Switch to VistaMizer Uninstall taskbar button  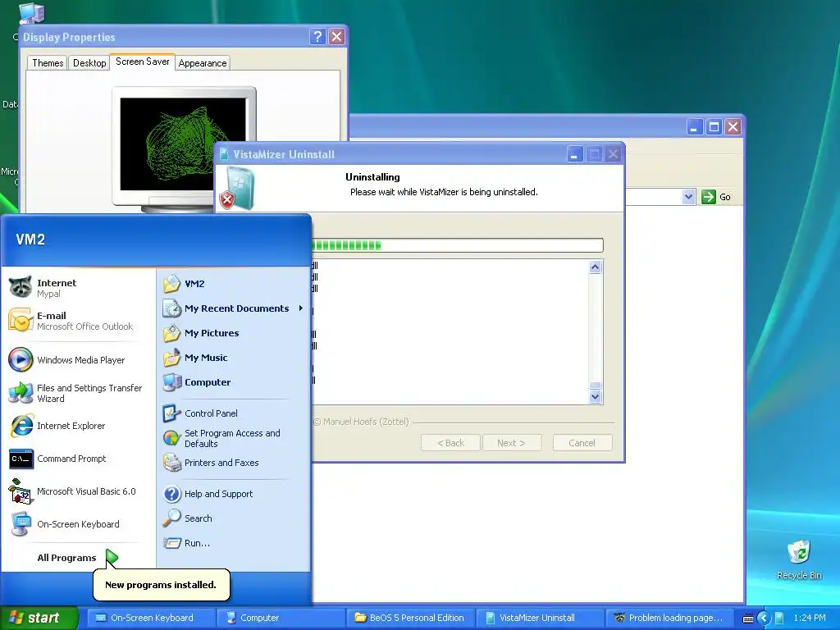click(540, 618)
